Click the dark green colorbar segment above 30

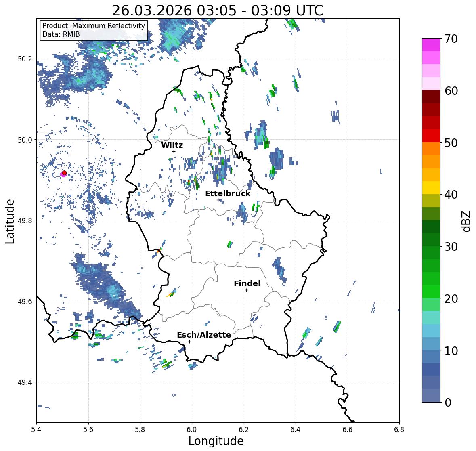coord(431,239)
